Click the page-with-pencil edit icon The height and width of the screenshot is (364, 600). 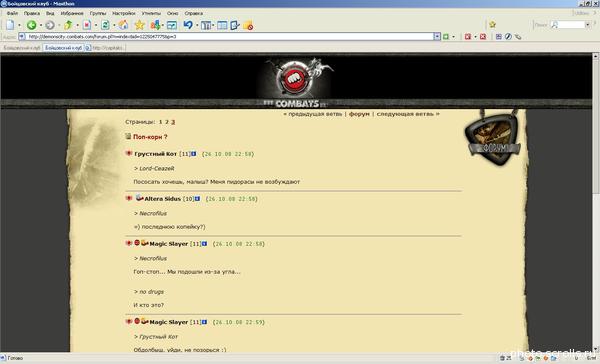point(235,25)
